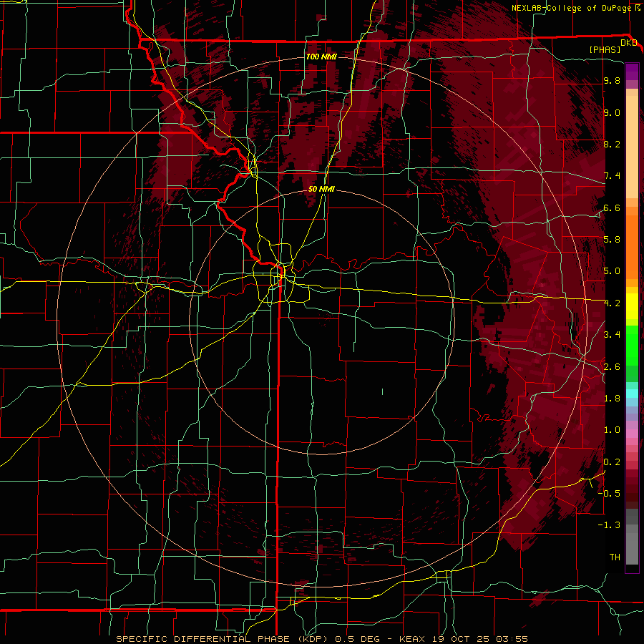
Task: Click the 2.6 legend value
Action: click(612, 367)
